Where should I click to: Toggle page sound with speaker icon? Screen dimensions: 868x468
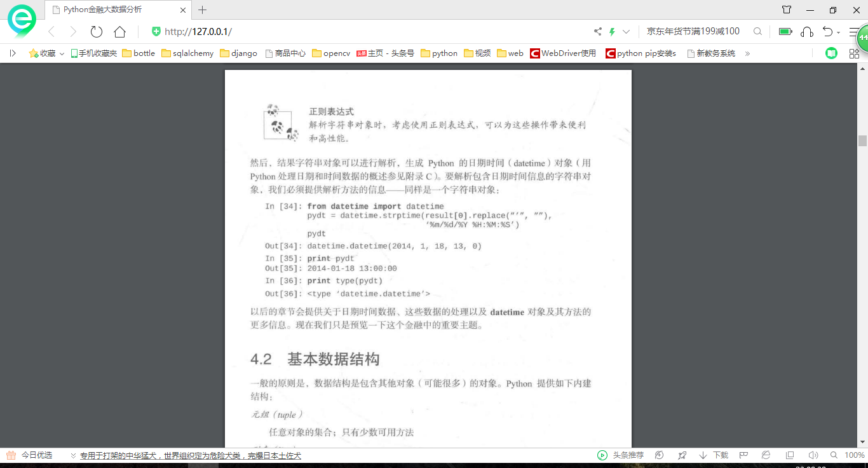(813, 455)
